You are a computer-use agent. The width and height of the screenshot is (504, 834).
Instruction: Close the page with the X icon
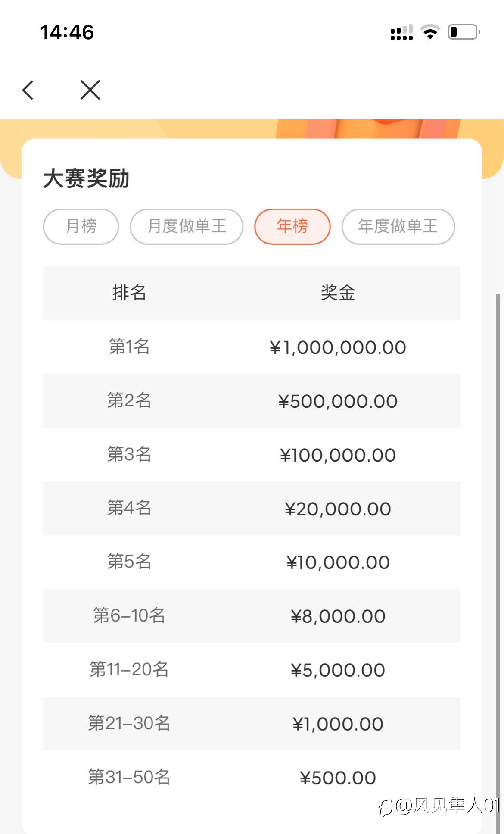click(90, 90)
